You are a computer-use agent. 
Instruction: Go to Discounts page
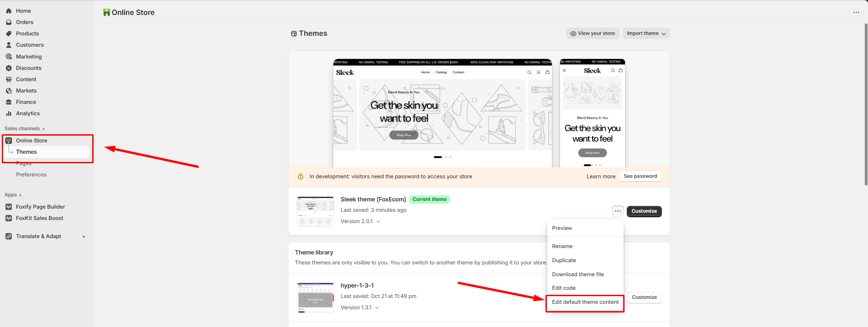pyautogui.click(x=29, y=68)
